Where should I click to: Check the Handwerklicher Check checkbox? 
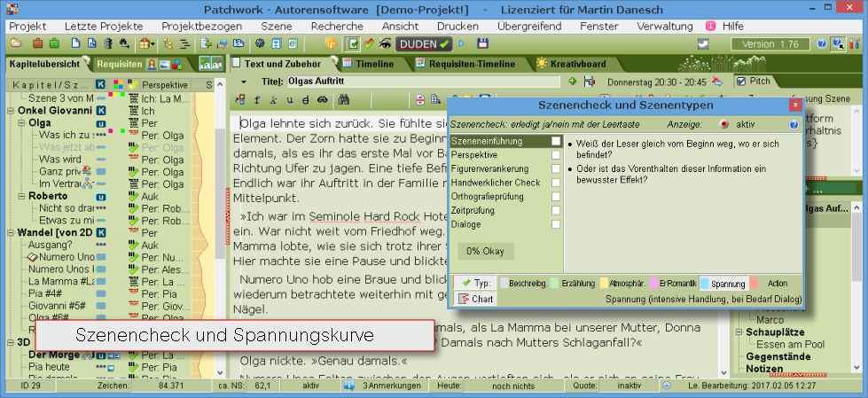pos(556,183)
